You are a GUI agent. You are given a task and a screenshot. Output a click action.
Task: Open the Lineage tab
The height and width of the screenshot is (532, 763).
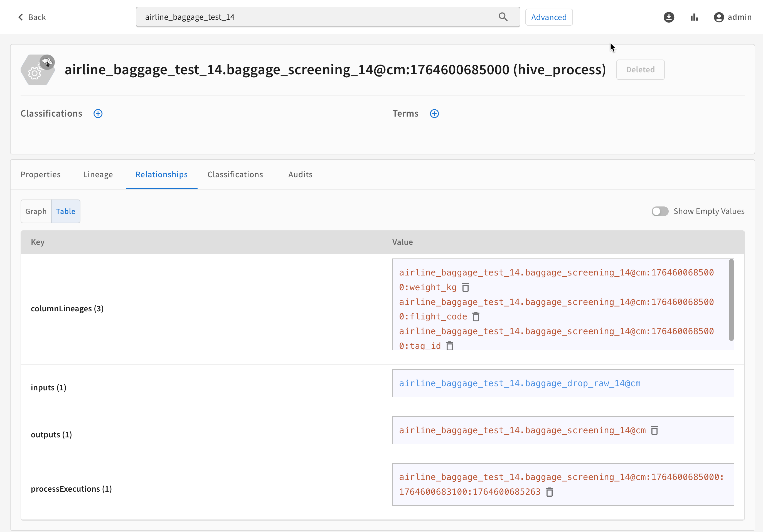coord(98,174)
